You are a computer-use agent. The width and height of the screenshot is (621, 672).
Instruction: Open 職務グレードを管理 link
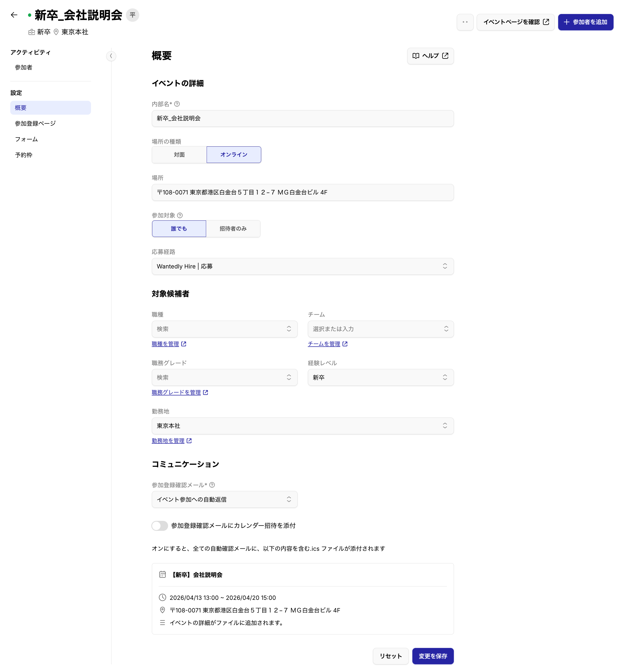click(176, 392)
